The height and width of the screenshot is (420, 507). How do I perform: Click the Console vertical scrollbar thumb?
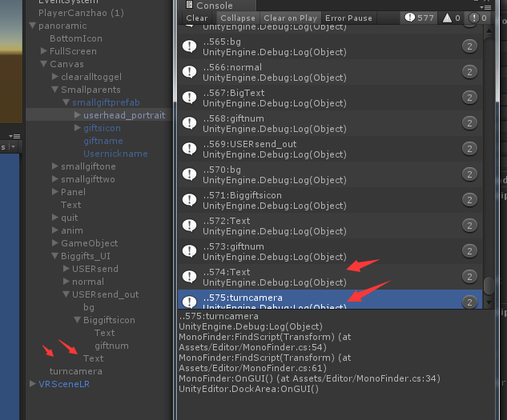tap(489, 286)
